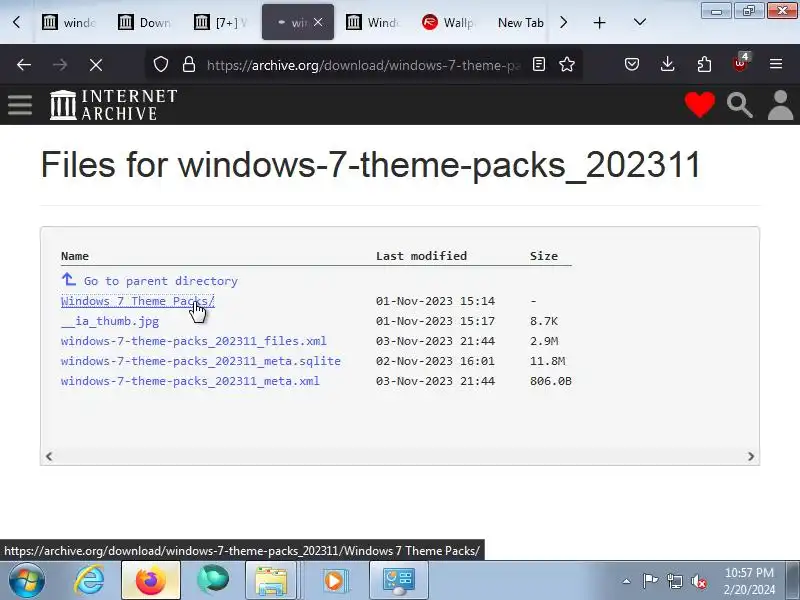Open the __ia_thumb.jpg file link
Image resolution: width=800 pixels, height=600 pixels.
pos(110,321)
